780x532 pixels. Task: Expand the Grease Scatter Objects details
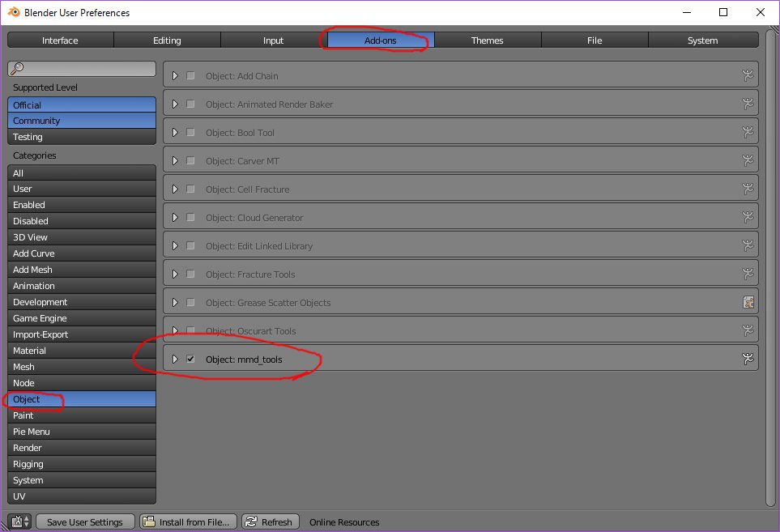175,302
